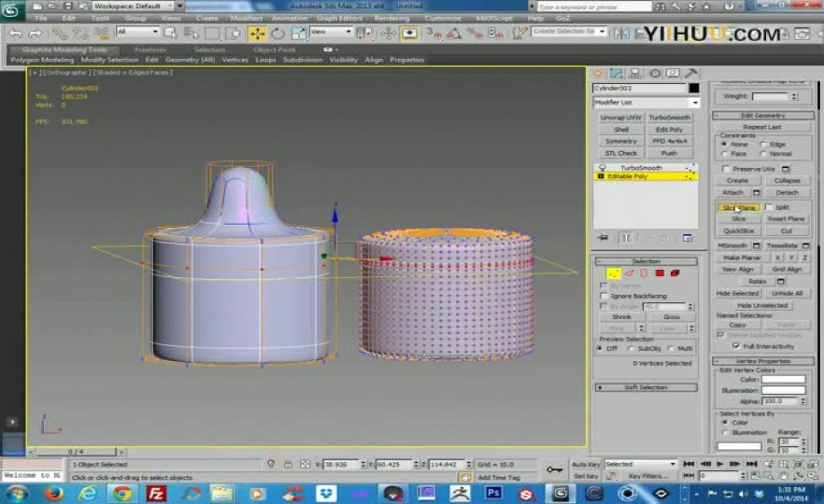Open the Hierarchy command panel tab
824x504 pixels.
(x=635, y=74)
